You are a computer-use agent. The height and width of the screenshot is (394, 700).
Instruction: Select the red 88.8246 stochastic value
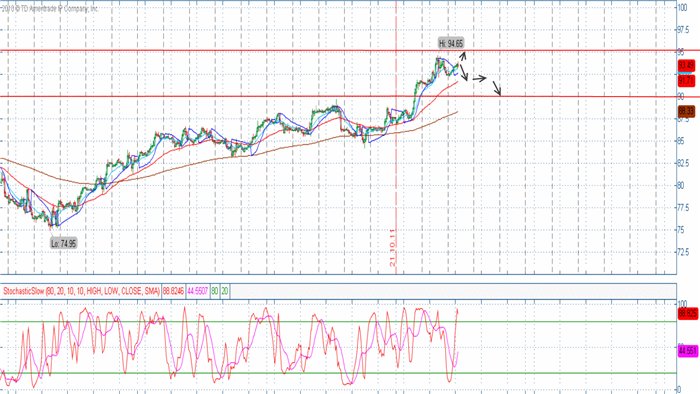click(173, 291)
